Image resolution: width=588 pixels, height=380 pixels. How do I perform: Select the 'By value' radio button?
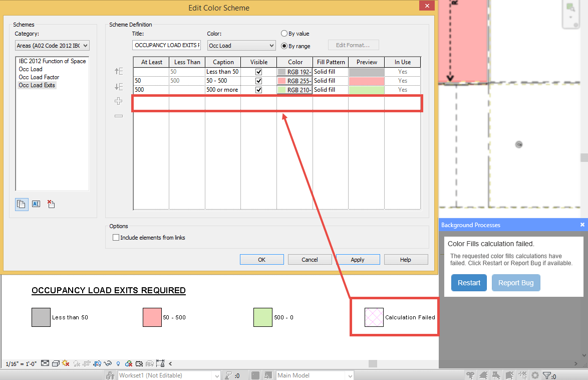tap(284, 33)
